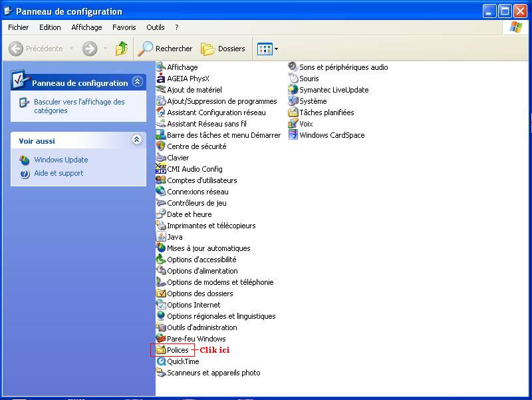Open the CMI Audio Config icon

[161, 169]
